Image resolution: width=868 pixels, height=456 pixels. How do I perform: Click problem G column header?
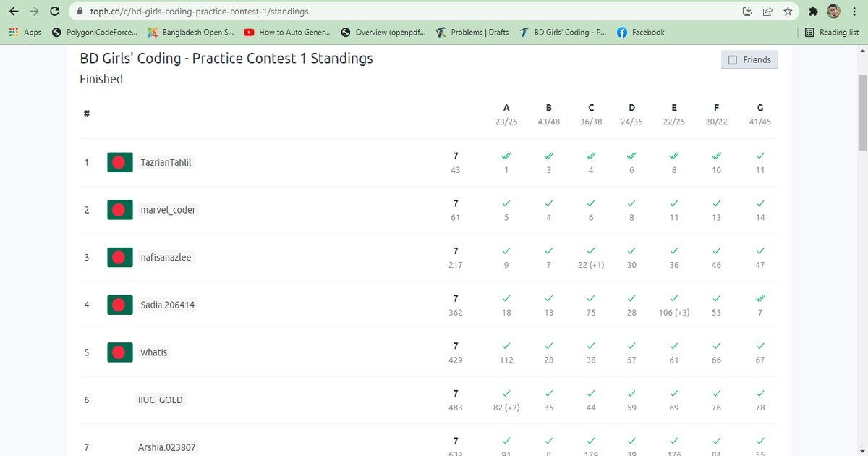point(760,107)
